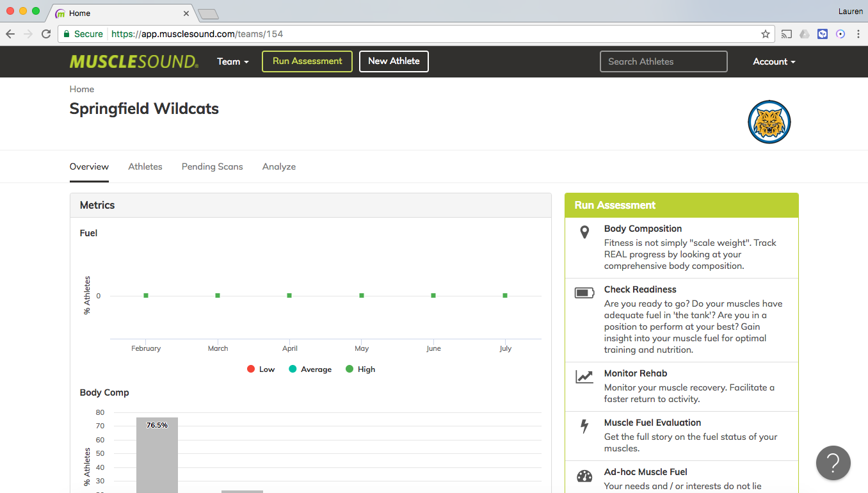Image resolution: width=868 pixels, height=493 pixels.
Task: Click the Home browser tab
Action: coord(122,13)
